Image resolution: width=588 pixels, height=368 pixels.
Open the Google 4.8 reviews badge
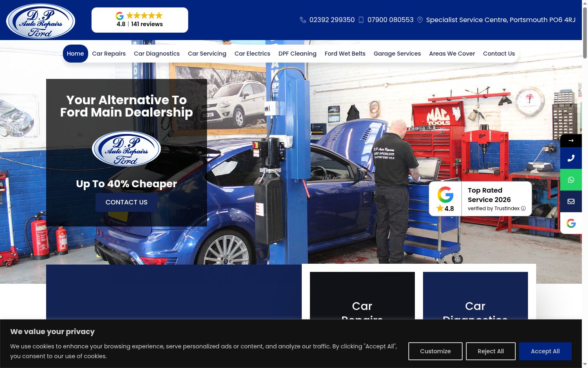click(140, 20)
